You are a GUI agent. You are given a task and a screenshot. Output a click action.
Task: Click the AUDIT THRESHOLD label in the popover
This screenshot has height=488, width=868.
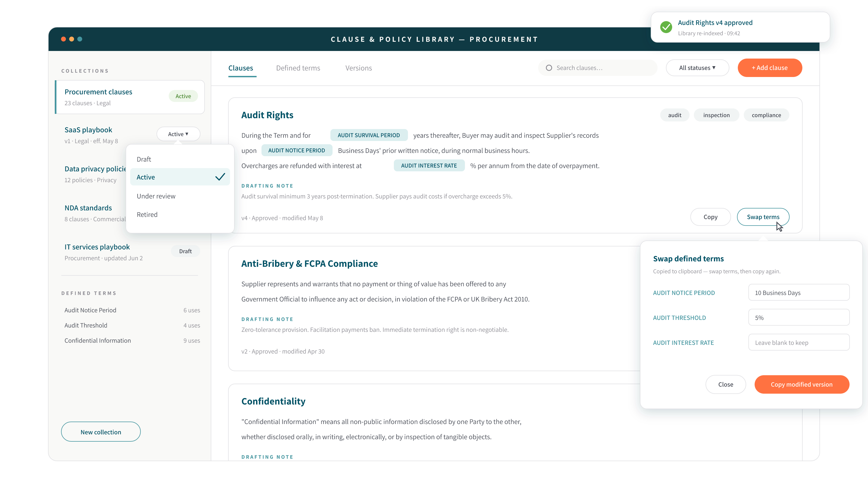(679, 317)
